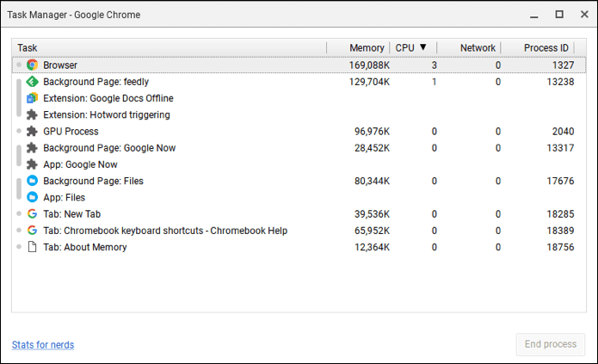Select the blank page icon for About Memory
This screenshot has height=364, width=598.
tap(32, 247)
